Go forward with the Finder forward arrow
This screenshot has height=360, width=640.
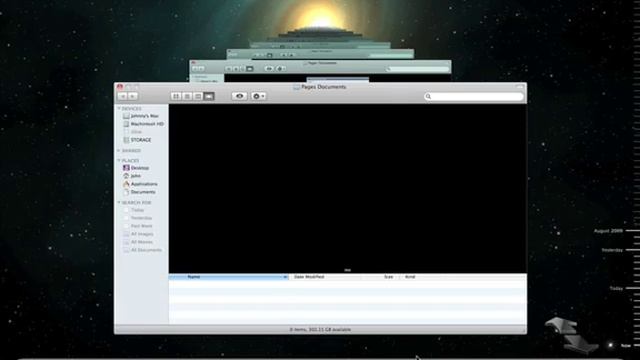point(133,96)
